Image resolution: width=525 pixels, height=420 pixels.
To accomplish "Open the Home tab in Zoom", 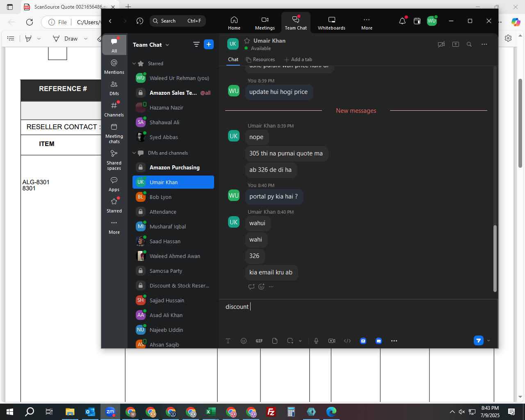I will pos(234,23).
